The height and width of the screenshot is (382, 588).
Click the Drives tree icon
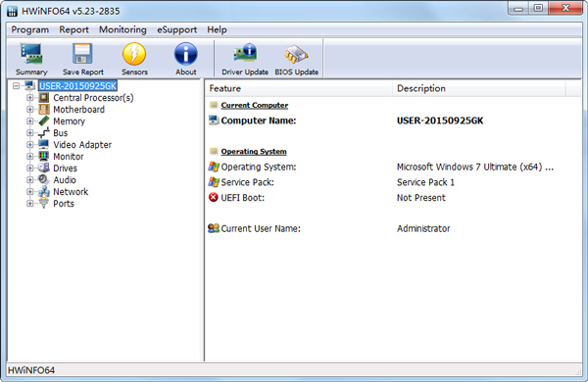44,167
